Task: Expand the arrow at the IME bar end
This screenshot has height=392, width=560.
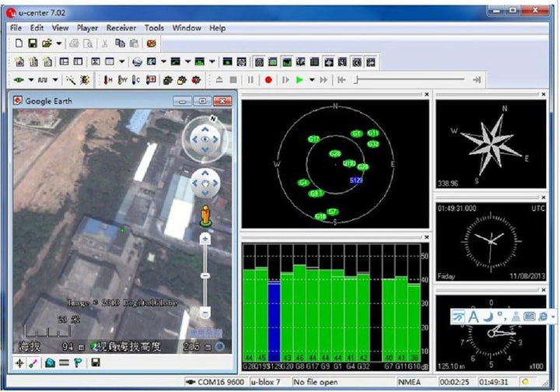Action: [x=553, y=317]
